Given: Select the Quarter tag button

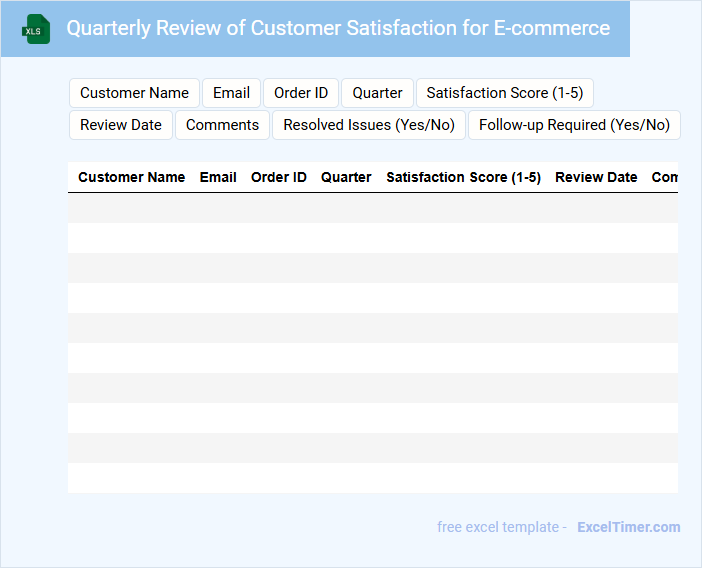Looking at the screenshot, I should pos(377,93).
